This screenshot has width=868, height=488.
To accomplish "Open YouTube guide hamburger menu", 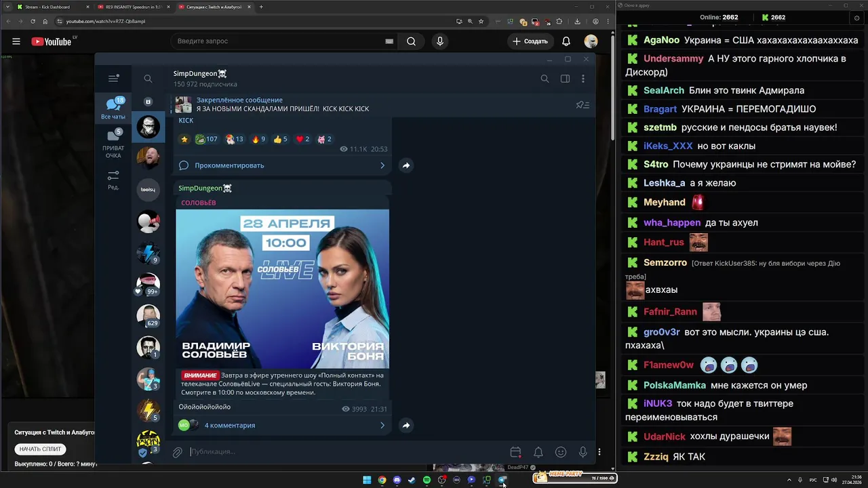I will [16, 41].
